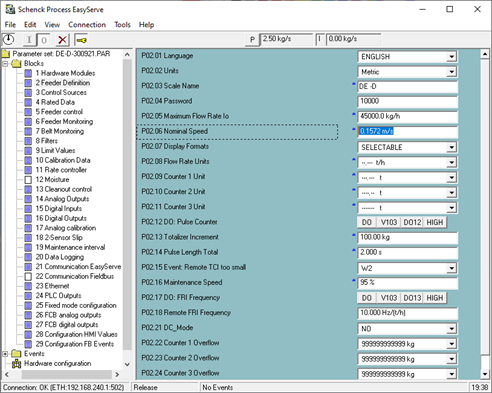492x393 pixels.
Task: Select the 4 Rated Data block icon
Action: 28,102
